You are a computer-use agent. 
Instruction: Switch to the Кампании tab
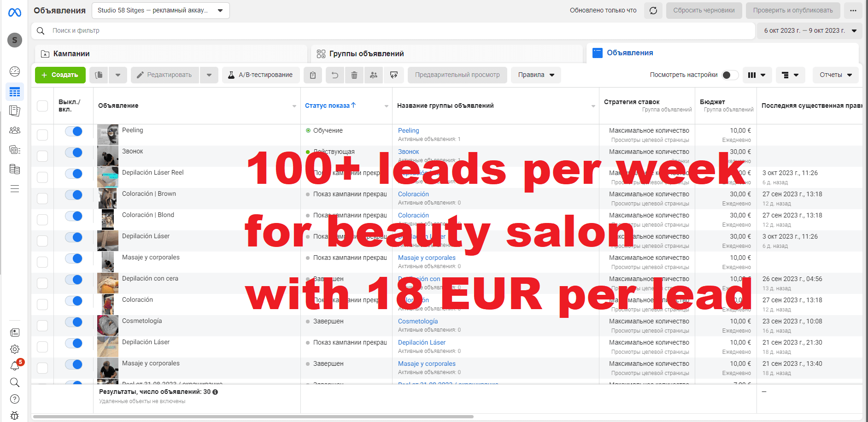(x=171, y=54)
